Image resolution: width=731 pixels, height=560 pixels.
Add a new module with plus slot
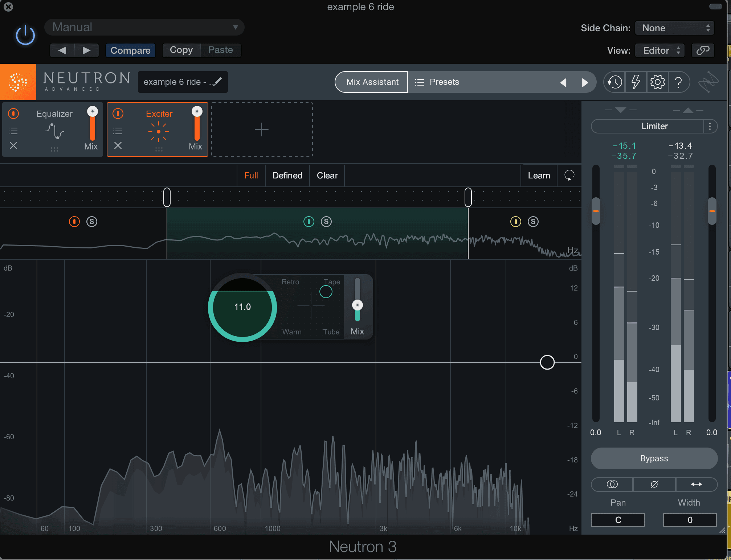[262, 129]
